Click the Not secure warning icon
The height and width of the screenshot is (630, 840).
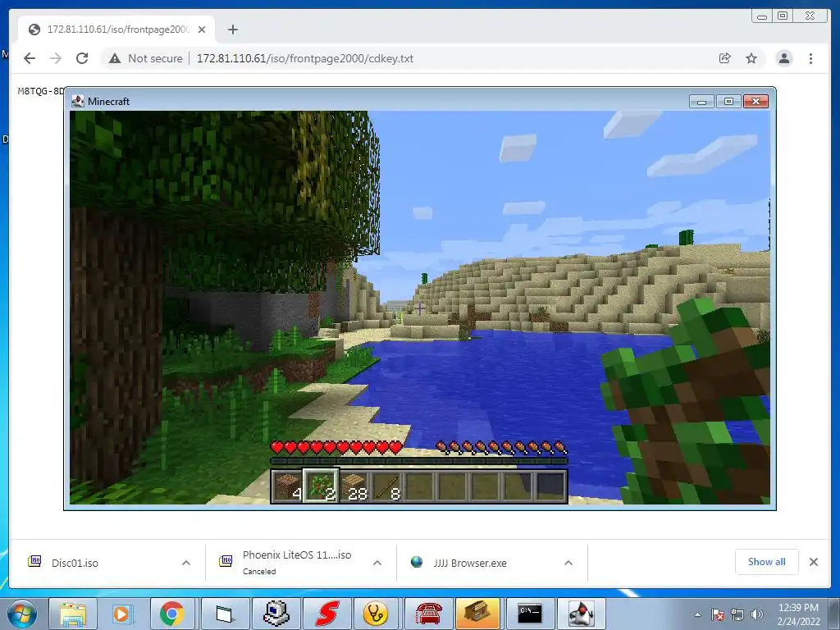(x=115, y=58)
